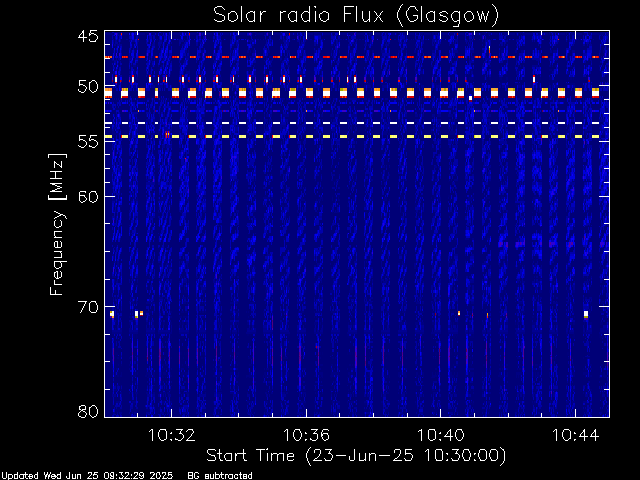Click the 10:40 time tick label

(x=440, y=435)
